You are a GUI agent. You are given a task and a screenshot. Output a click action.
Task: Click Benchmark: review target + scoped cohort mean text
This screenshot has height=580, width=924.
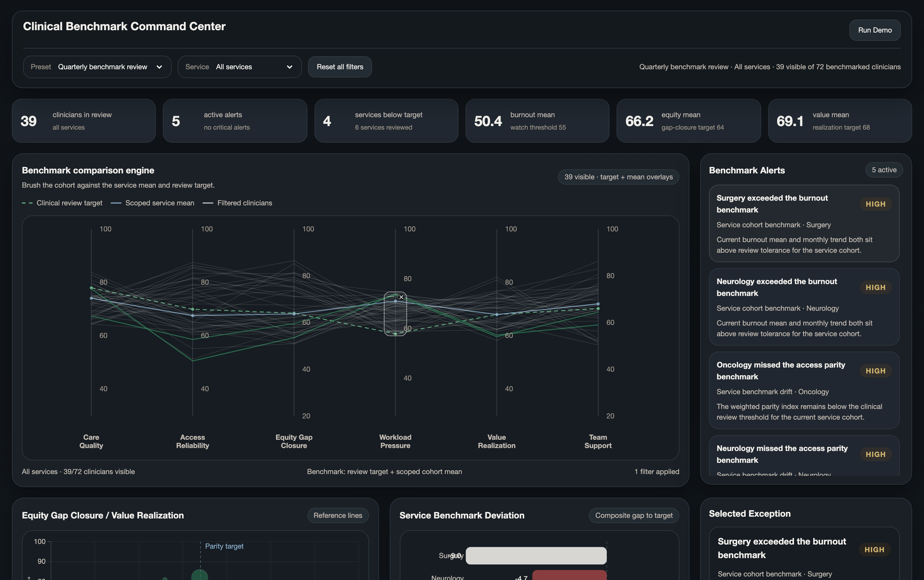click(384, 471)
